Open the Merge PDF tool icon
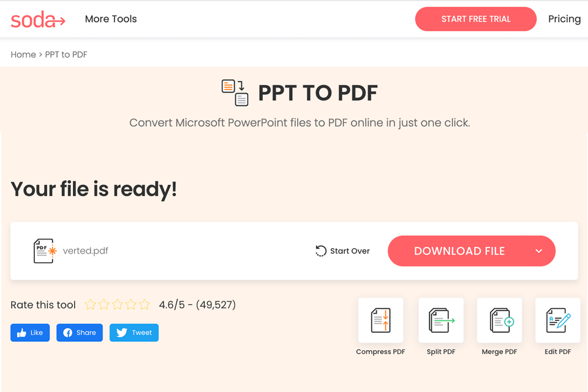Image resolution: width=588 pixels, height=392 pixels. click(500, 320)
